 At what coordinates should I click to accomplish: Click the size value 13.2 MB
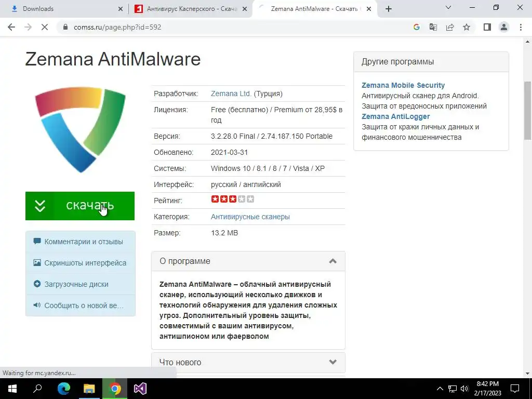click(x=224, y=233)
